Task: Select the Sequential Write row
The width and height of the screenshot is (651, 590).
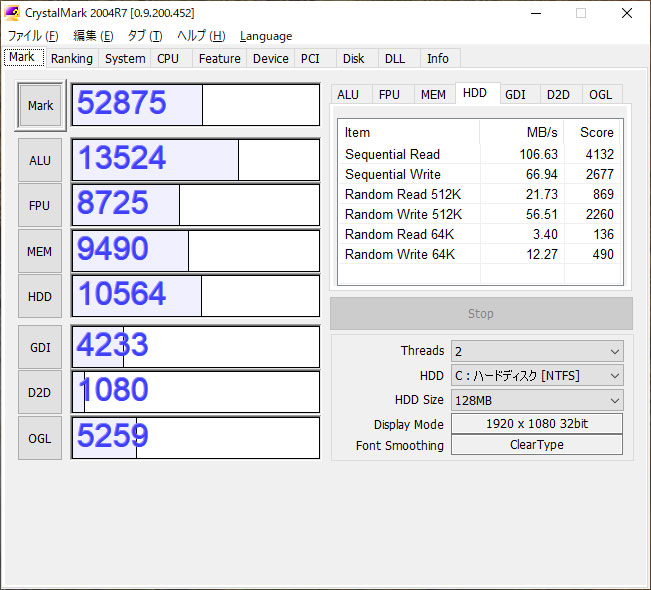Action: (480, 174)
